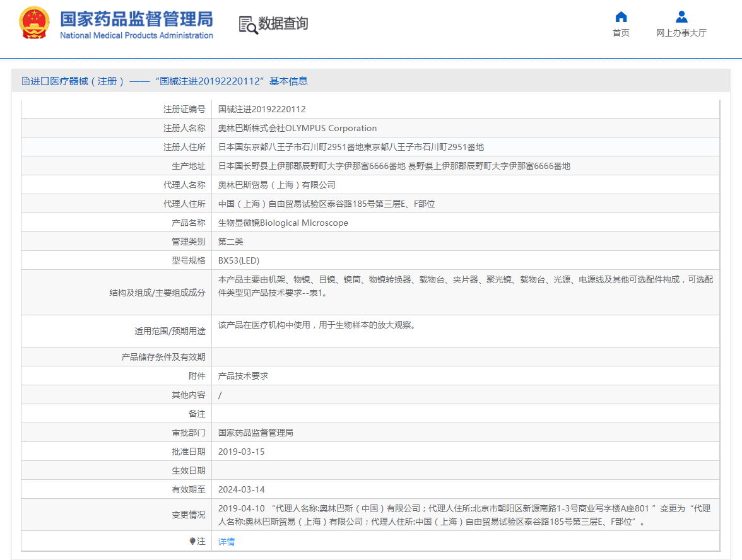Click the 产品技术要求 attachment entry
The height and width of the screenshot is (560, 742).
point(243,376)
